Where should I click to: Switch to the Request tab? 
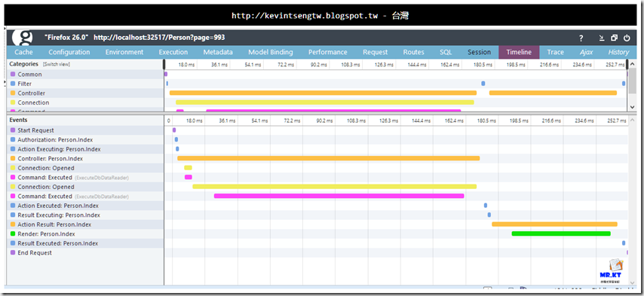click(x=376, y=52)
